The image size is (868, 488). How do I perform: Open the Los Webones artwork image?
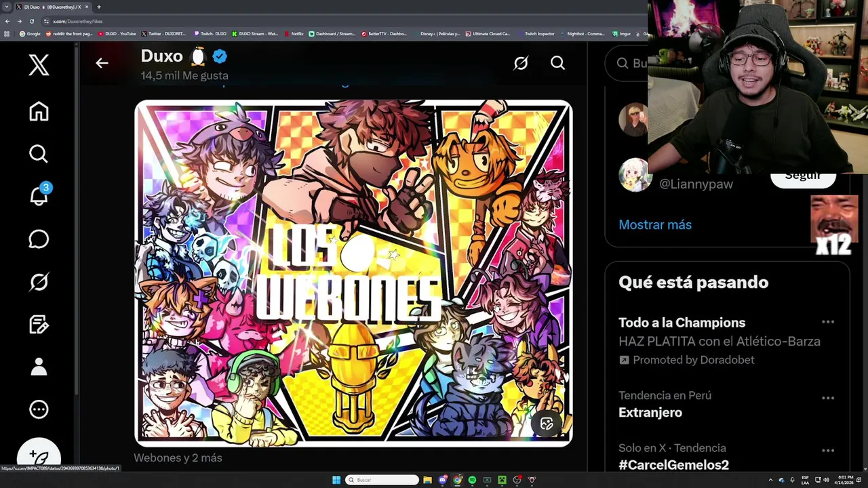click(x=353, y=273)
